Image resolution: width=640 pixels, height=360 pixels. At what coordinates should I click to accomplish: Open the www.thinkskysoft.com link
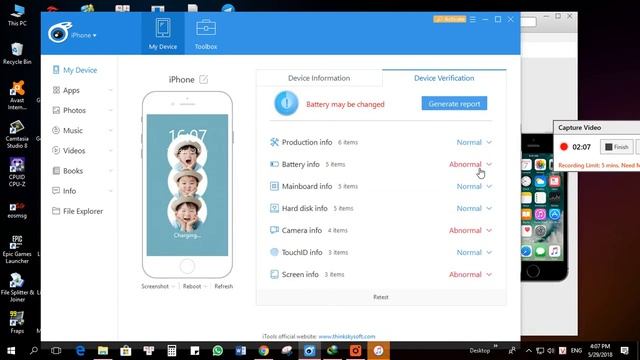click(347, 337)
